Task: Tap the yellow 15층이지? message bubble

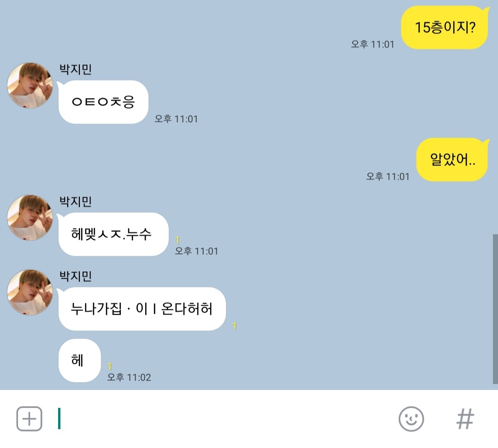Action: click(x=445, y=27)
